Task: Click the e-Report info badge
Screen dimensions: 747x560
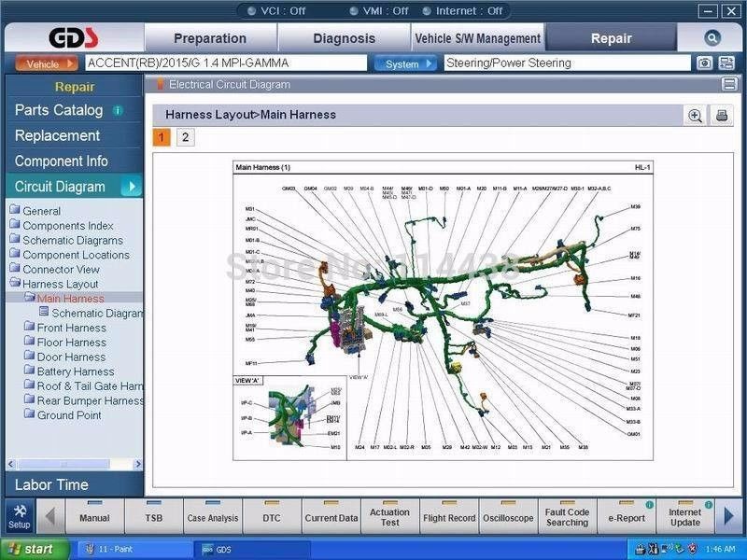Action: [649, 505]
